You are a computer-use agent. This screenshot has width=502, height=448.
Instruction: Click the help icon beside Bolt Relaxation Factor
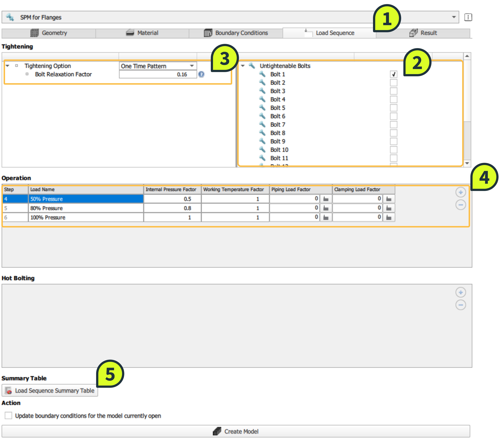(x=201, y=74)
